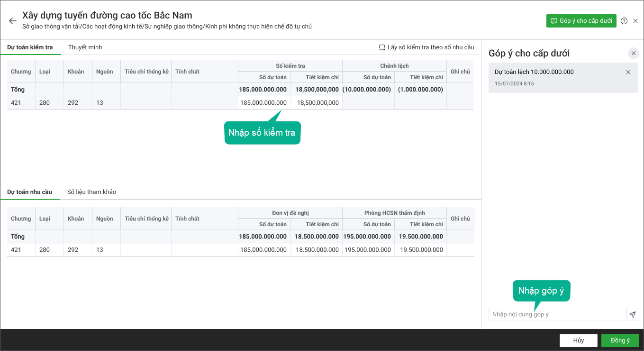
Task: Click Lấy số kiểm tra theo số nhu cầu
Action: pos(426,47)
